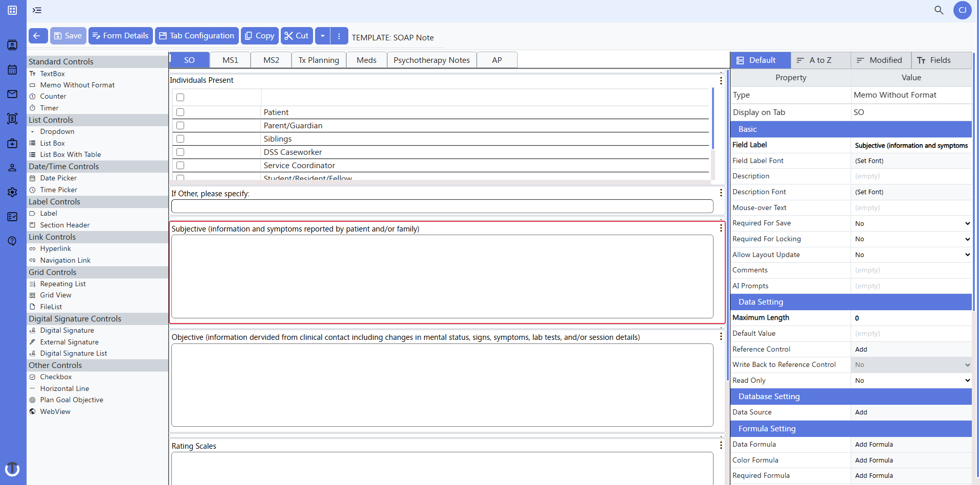Open search from the top bar
This screenshot has width=980, height=485.
click(939, 10)
